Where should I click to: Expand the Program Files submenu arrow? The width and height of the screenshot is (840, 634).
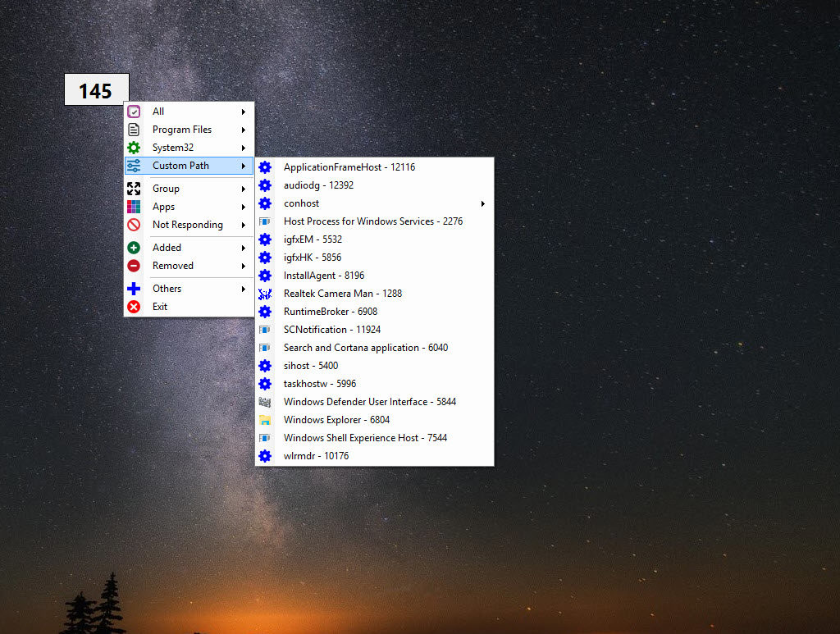(x=243, y=130)
